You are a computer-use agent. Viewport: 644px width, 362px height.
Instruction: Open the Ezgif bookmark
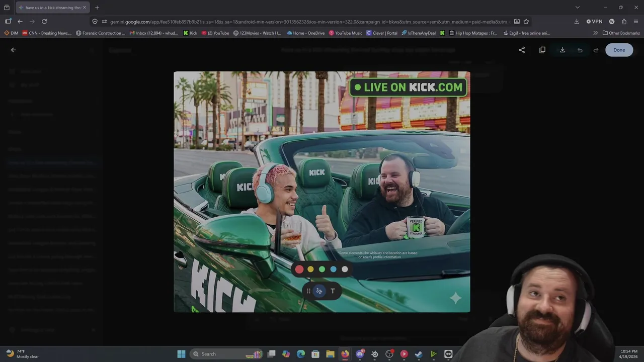coord(527,33)
